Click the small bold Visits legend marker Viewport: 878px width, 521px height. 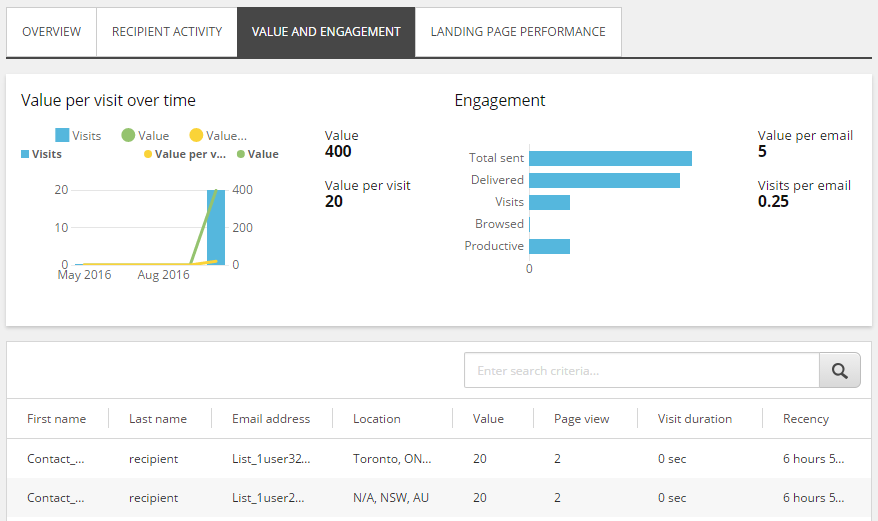25,154
